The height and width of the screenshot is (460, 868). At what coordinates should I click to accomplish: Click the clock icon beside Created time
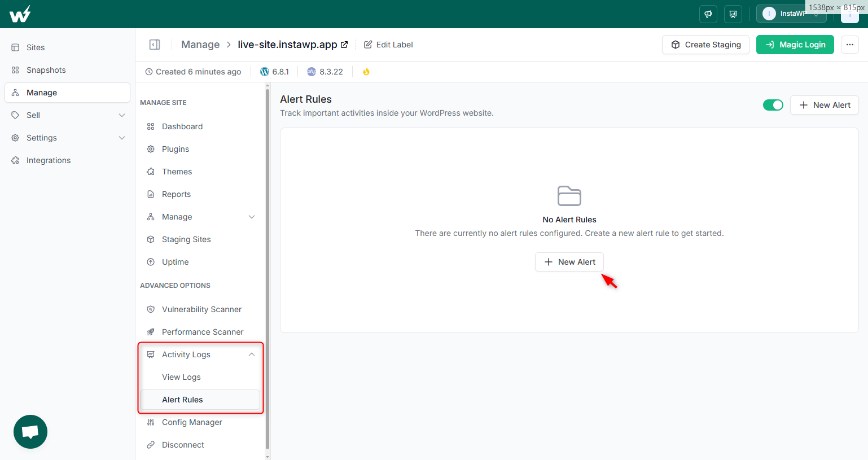[149, 72]
